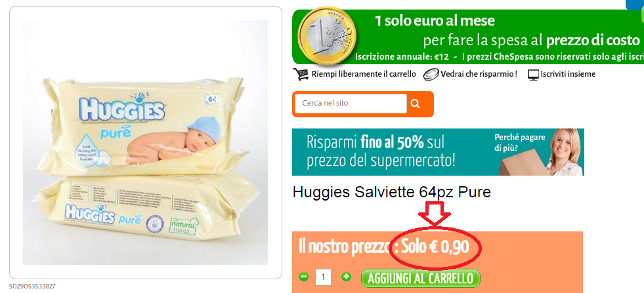Decrease quantity with the green minus icon
The height and width of the screenshot is (293, 644).
(303, 277)
